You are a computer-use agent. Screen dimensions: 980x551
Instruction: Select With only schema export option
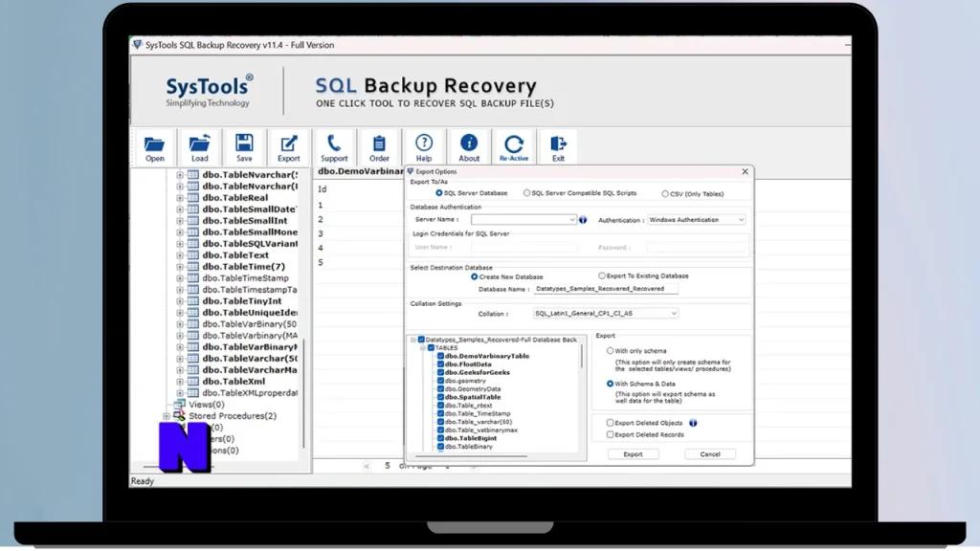610,351
